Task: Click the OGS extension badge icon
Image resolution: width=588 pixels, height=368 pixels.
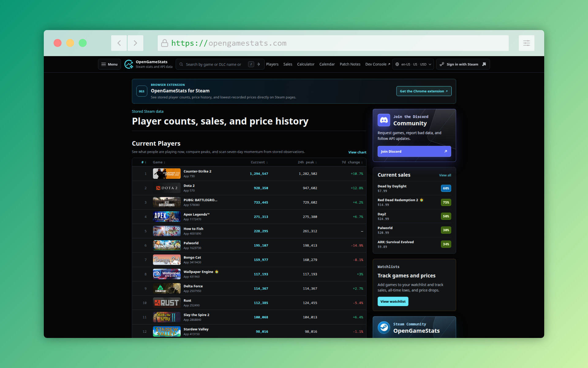Action: 142,91
